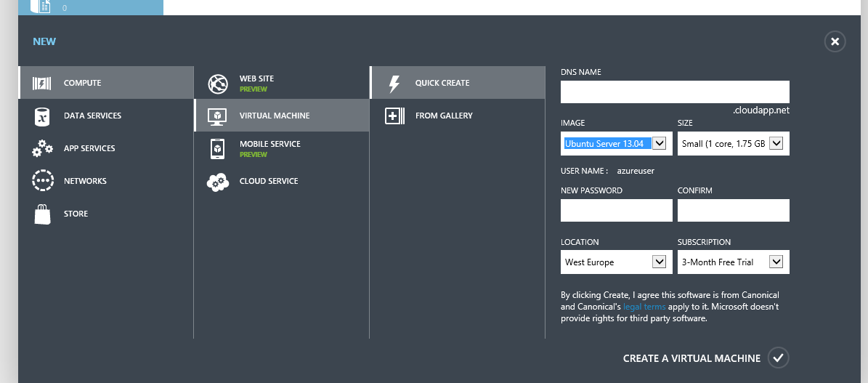The image size is (868, 383).
Task: Click into the DNS Name input field
Action: click(675, 92)
